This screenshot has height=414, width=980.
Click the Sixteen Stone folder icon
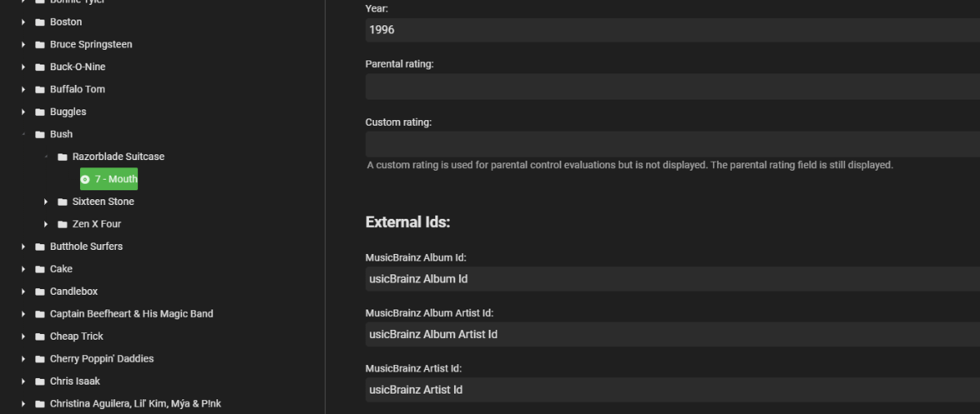click(62, 202)
